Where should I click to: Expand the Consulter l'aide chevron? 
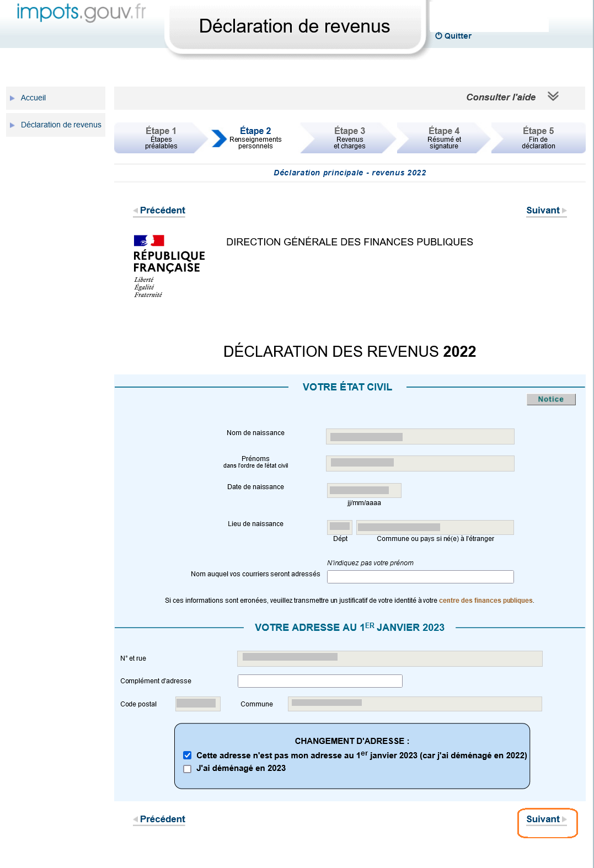553,97
